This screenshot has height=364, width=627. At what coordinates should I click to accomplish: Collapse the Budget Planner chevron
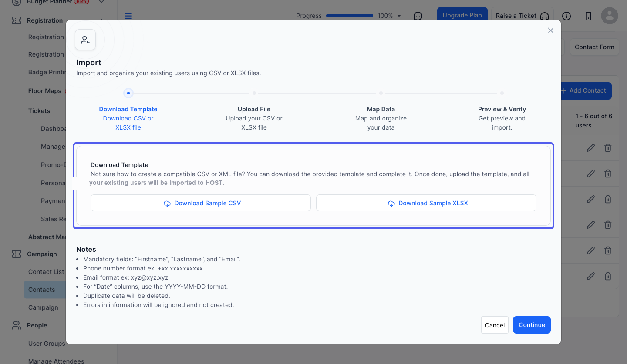pyautogui.click(x=101, y=2)
